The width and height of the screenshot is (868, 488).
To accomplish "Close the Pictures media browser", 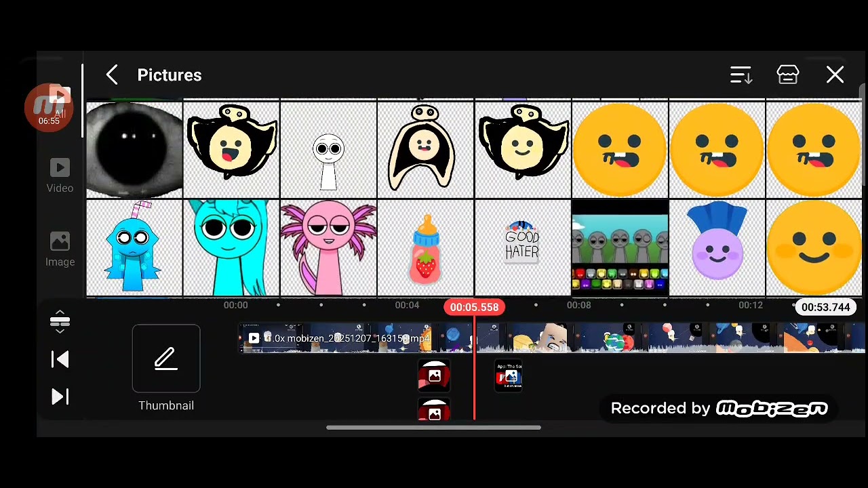I will (835, 75).
